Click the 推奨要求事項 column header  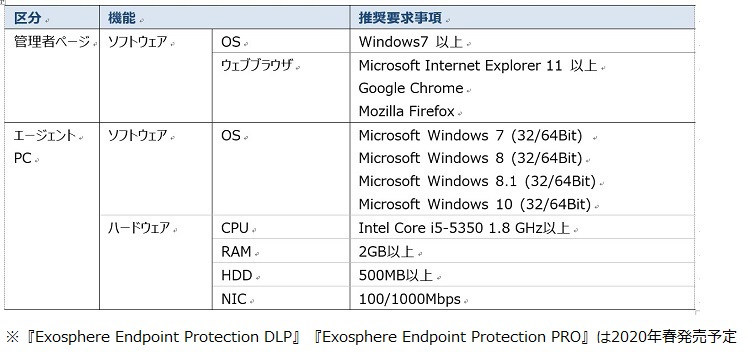[x=522, y=18]
